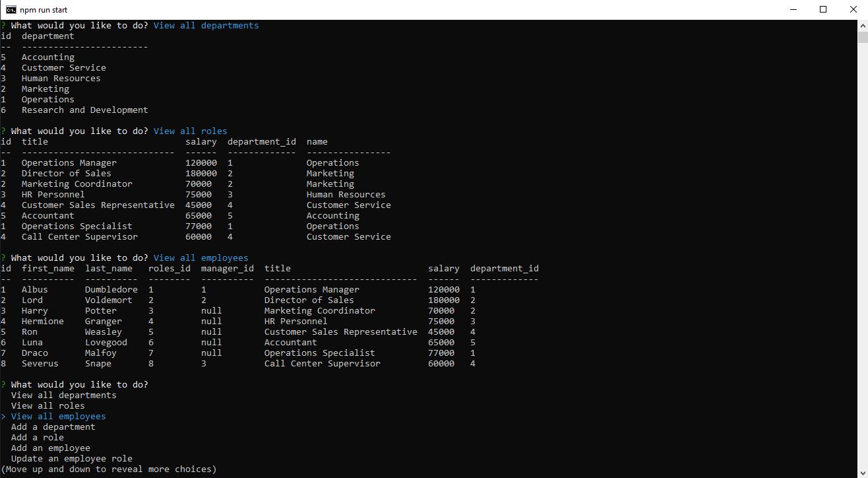Select 'View all roles' menu choice
This screenshot has width=868, height=478.
(x=47, y=406)
